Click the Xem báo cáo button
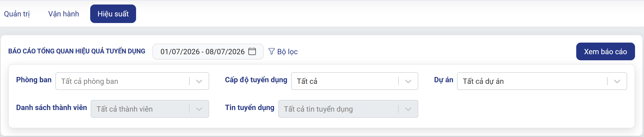The width and height of the screenshot is (644, 137). pyautogui.click(x=605, y=52)
